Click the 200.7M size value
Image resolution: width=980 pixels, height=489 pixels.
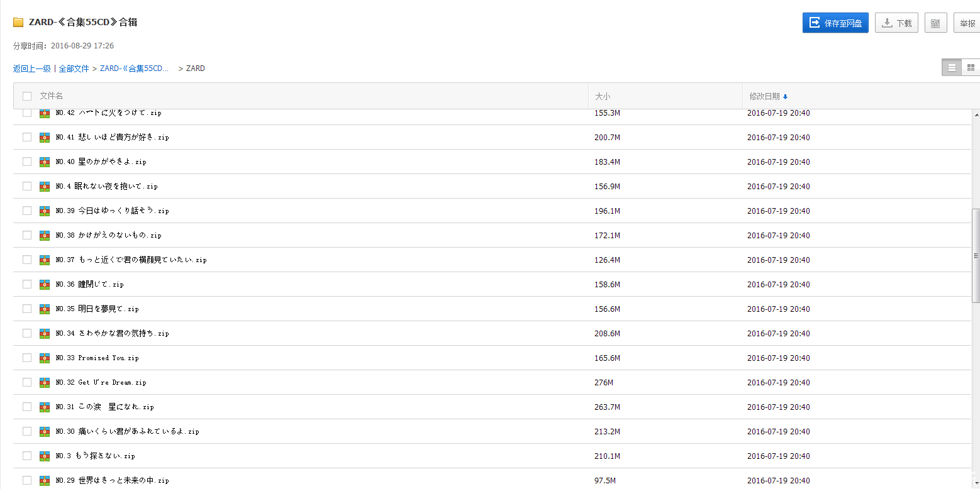point(608,137)
